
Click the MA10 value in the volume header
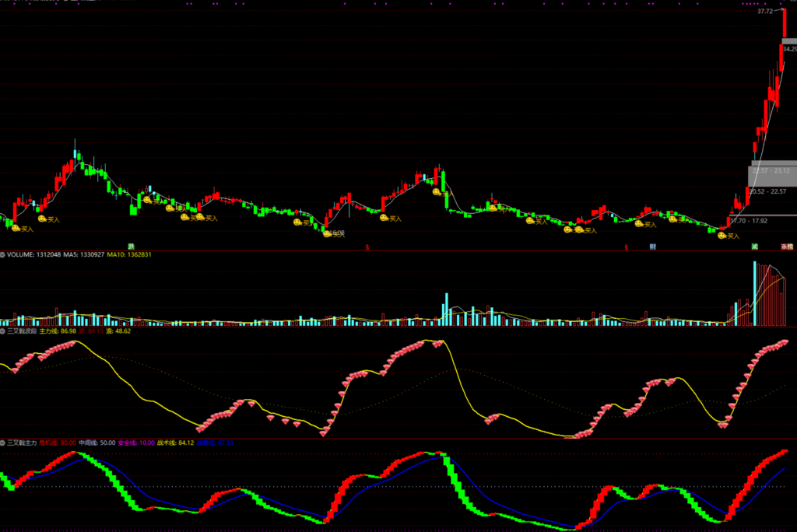tap(128, 254)
